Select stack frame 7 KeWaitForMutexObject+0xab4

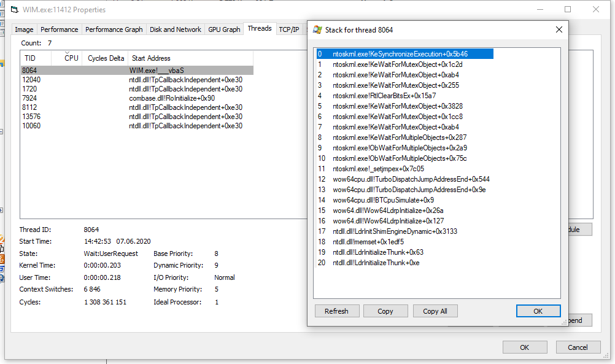click(404, 127)
